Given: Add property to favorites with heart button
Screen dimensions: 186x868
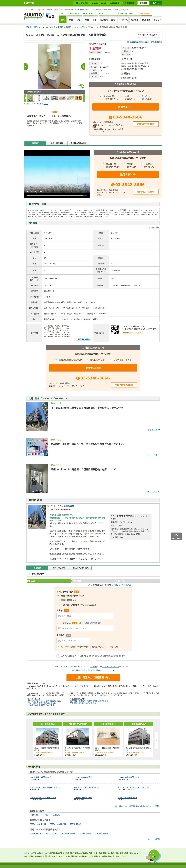Looking at the screenshot, I should click(x=148, y=35).
